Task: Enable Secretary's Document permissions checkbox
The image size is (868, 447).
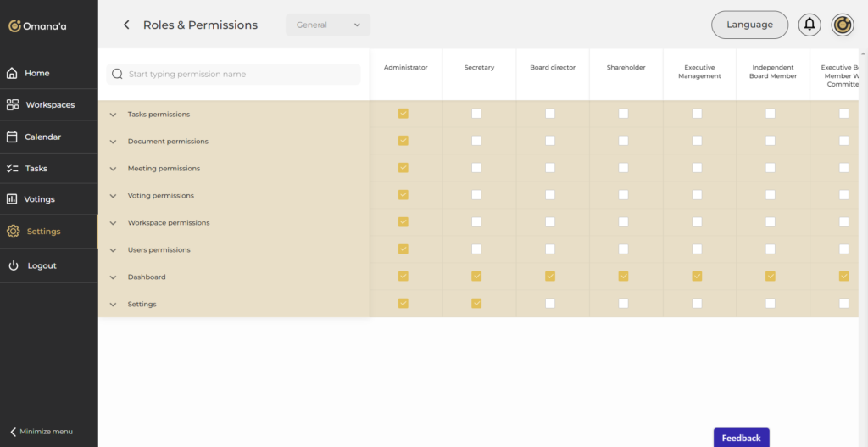Action: (x=476, y=141)
